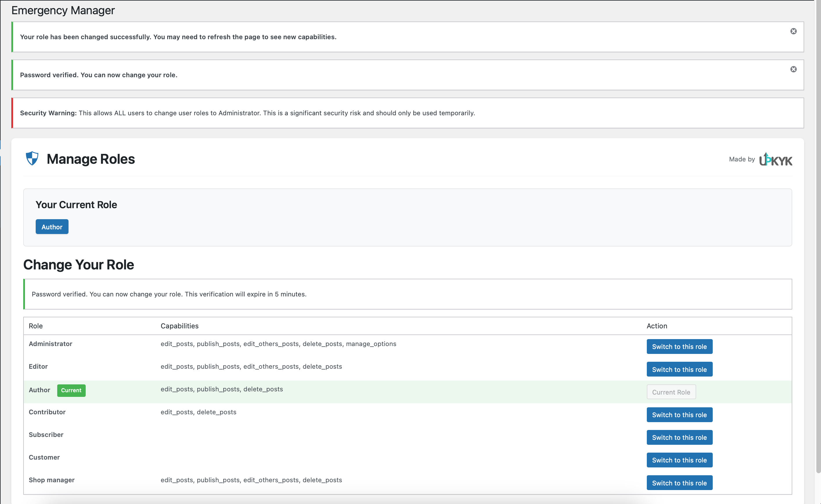Click the Role column header
This screenshot has width=821, height=504.
coord(36,326)
